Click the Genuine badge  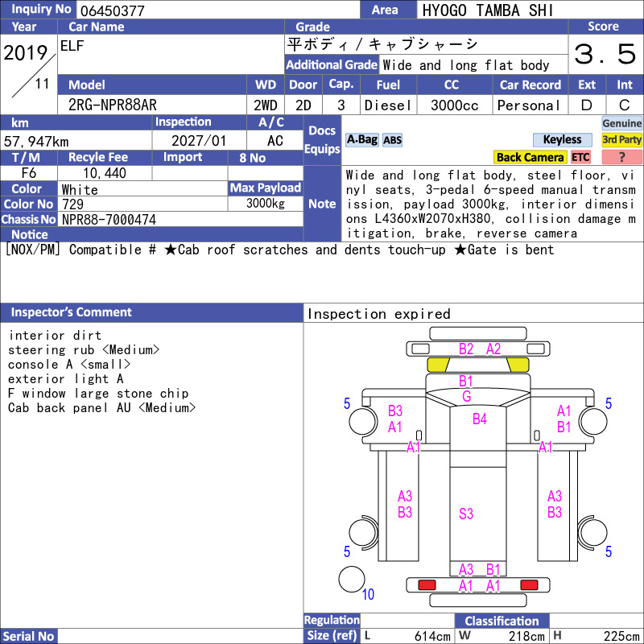(x=621, y=123)
